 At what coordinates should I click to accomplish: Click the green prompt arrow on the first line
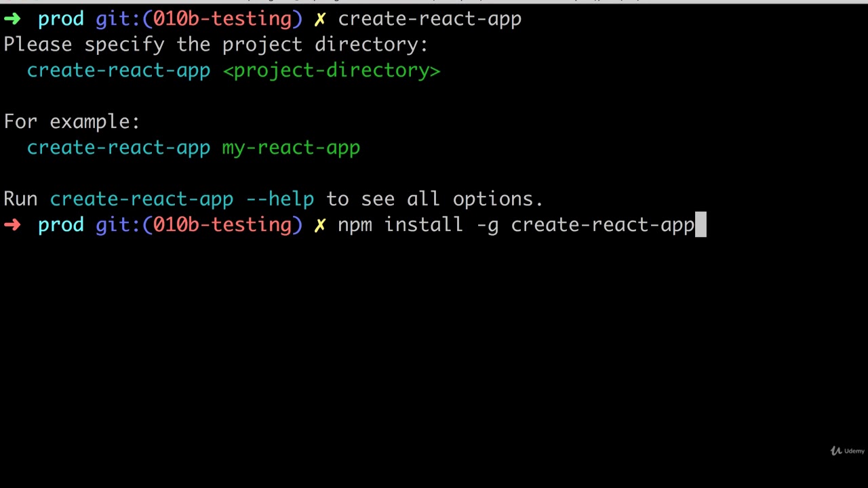click(x=12, y=19)
